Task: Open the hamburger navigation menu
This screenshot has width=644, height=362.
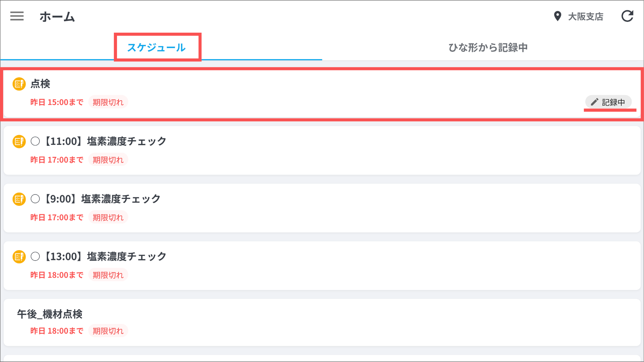Action: tap(17, 16)
